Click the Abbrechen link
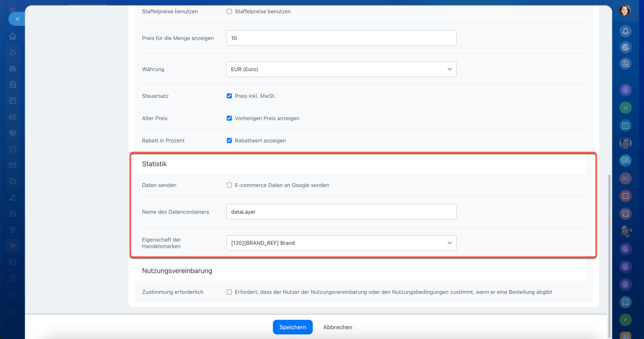The width and height of the screenshot is (644, 339). (338, 327)
